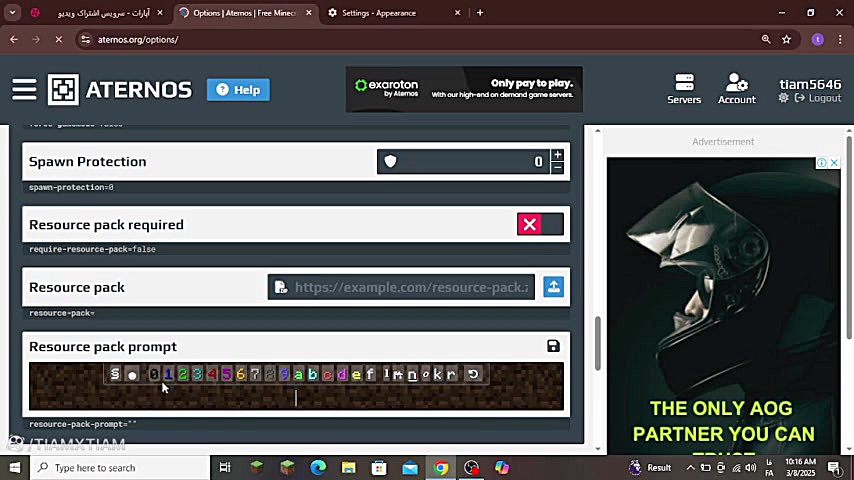The image size is (854, 480).
Task: Open the Chrome profile avatar
Action: 818,39
